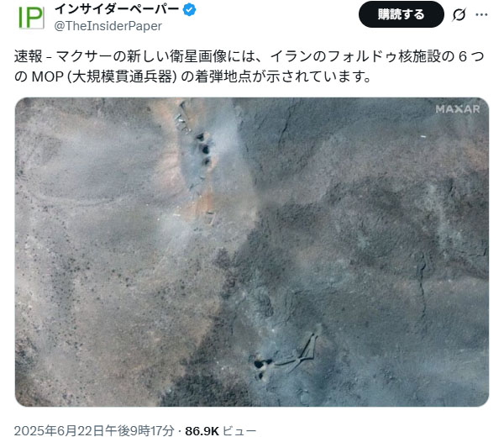Click the MAXAR watermark on the image

point(458,109)
